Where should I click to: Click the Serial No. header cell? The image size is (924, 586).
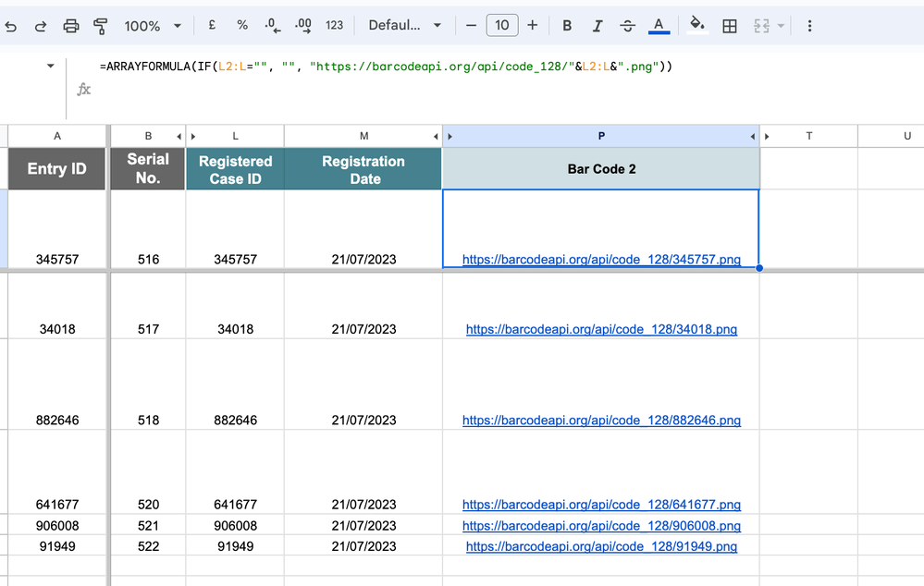coord(148,168)
